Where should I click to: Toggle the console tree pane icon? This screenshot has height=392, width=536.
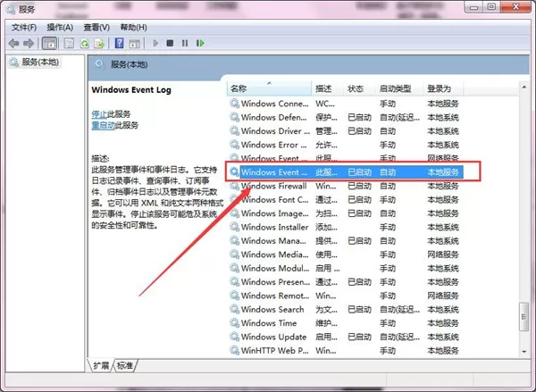[x=49, y=44]
